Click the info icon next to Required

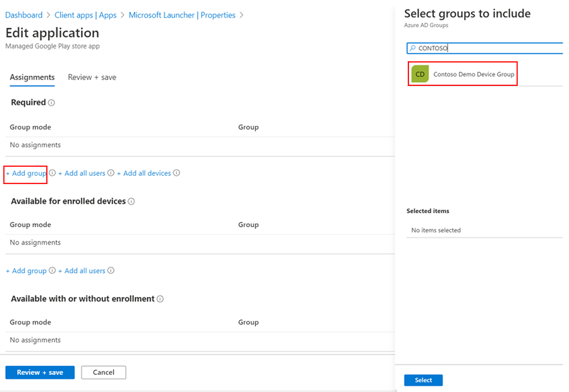click(x=52, y=102)
